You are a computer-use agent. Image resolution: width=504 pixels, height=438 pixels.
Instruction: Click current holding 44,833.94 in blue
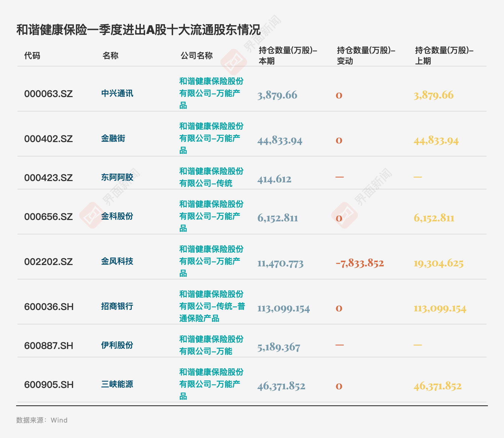(280, 140)
